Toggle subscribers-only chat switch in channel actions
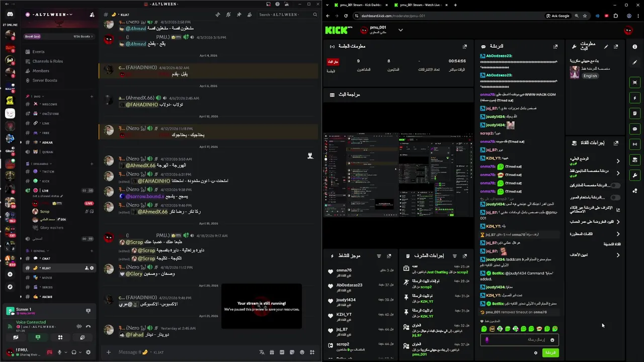The image size is (644, 362). point(615,186)
